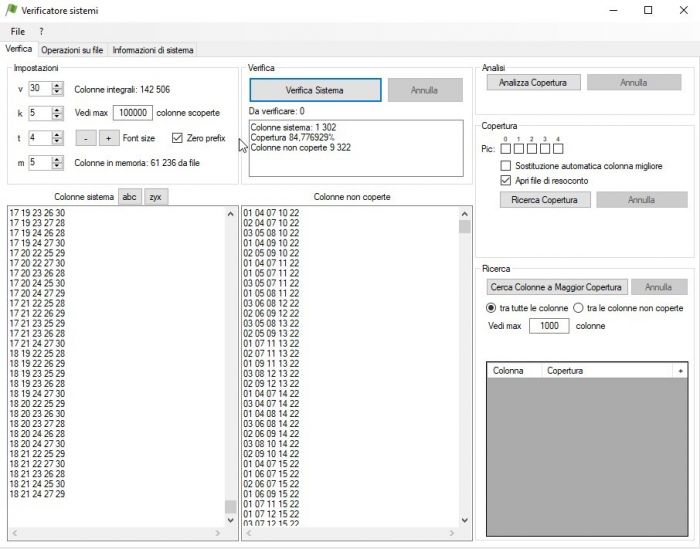Open the File menu
This screenshot has height=549, width=700.
pos(17,32)
